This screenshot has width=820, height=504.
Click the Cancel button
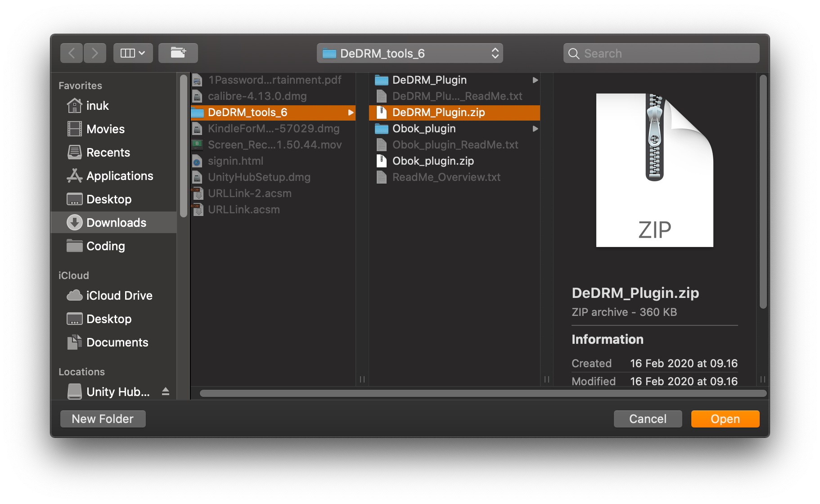pos(648,419)
